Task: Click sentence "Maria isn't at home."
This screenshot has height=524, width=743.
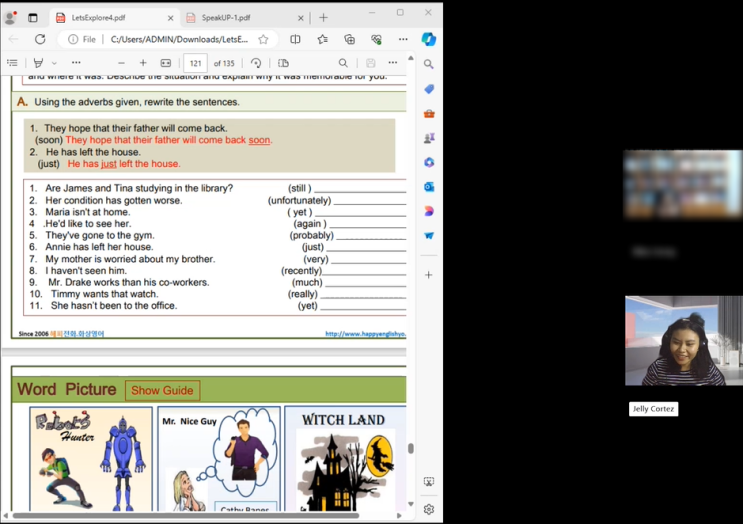Action: [x=88, y=212]
